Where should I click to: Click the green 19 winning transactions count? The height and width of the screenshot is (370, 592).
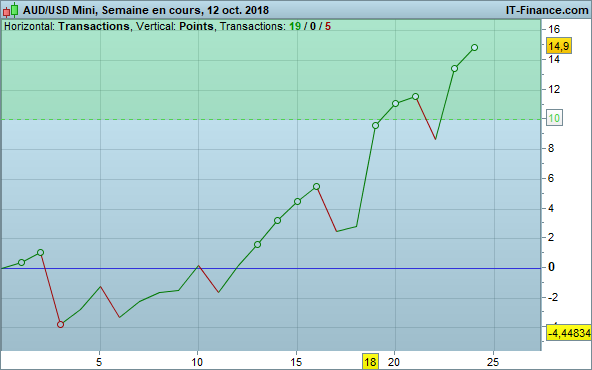click(295, 26)
